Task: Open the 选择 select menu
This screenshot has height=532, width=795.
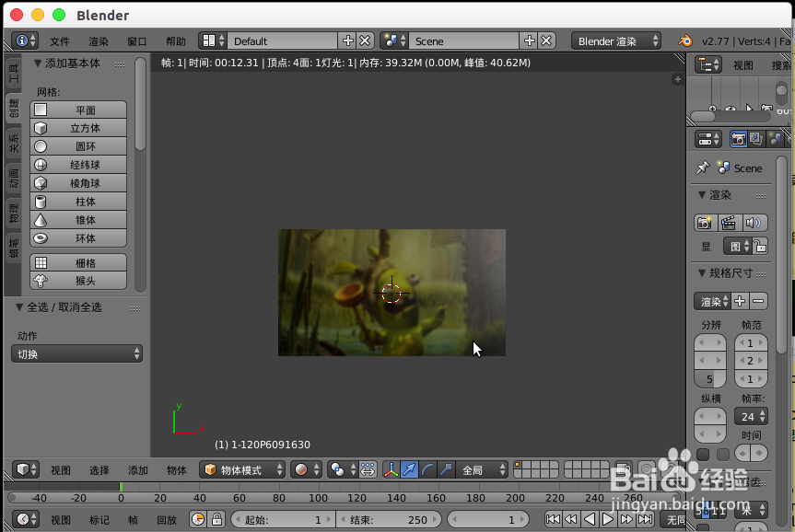Action: coord(99,470)
